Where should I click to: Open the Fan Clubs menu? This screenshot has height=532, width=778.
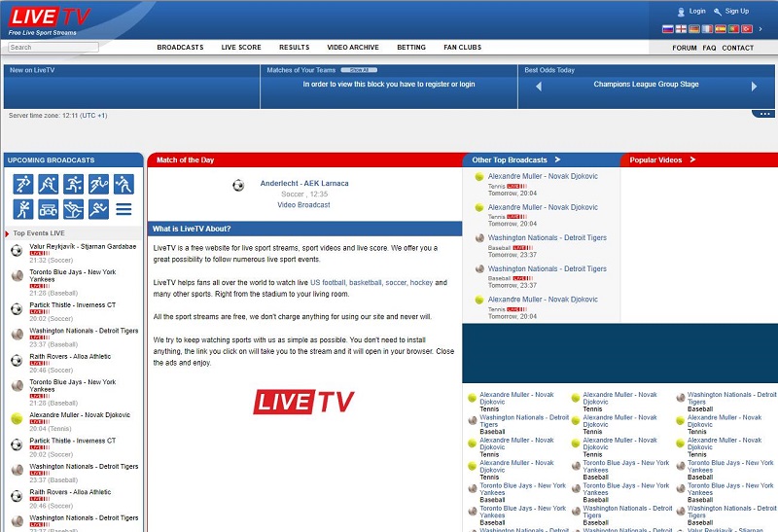click(x=463, y=47)
